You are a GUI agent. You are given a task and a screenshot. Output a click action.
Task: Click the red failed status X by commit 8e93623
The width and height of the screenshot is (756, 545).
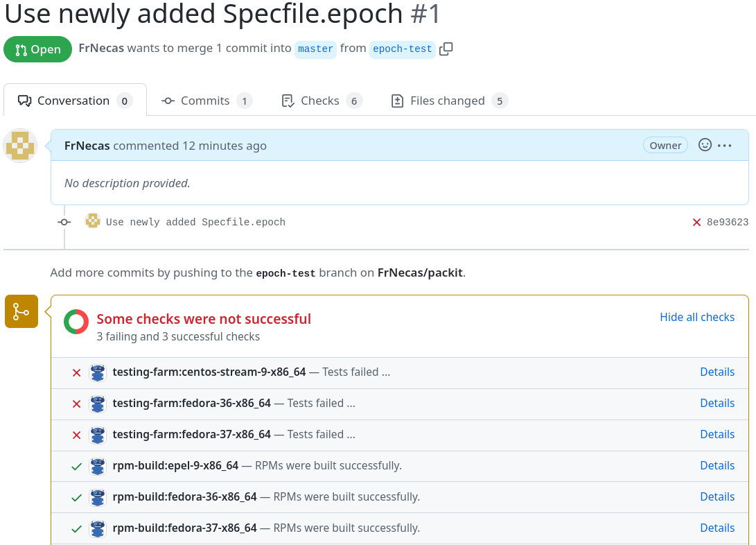(x=696, y=223)
